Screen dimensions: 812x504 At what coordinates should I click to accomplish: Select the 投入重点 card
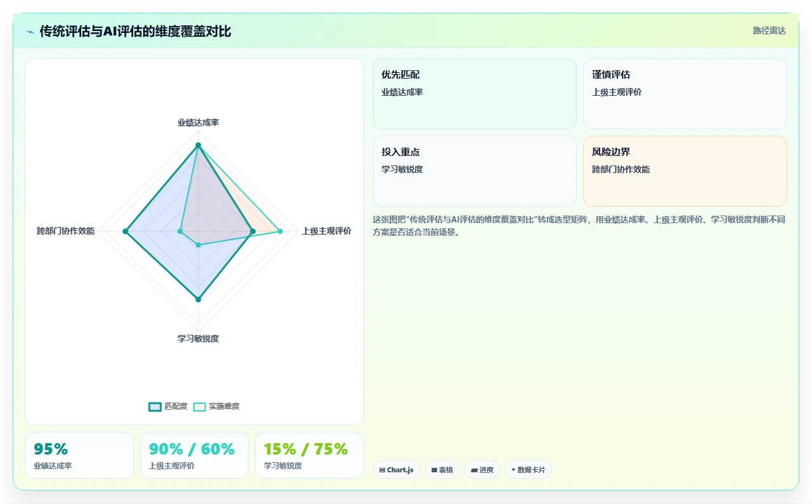tap(475, 171)
